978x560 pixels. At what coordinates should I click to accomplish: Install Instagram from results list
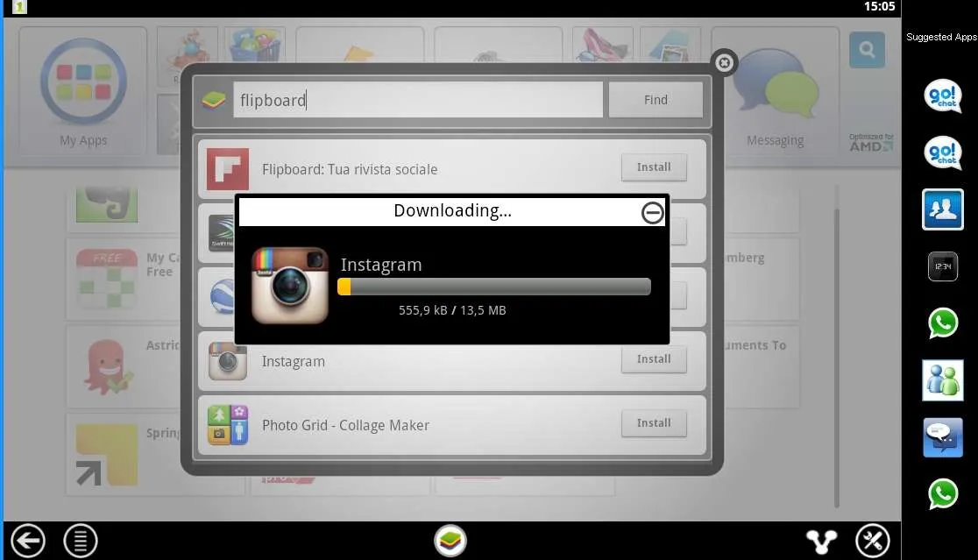click(654, 359)
